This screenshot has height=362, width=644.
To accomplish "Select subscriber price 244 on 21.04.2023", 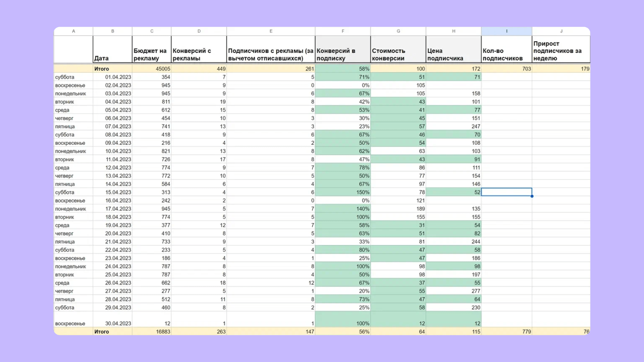I will point(454,242).
